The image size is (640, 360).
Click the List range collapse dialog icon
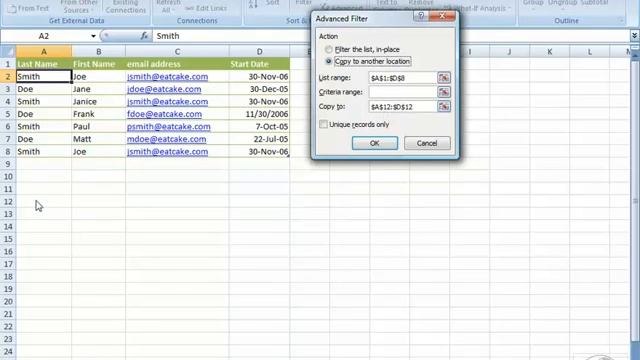pyautogui.click(x=444, y=78)
